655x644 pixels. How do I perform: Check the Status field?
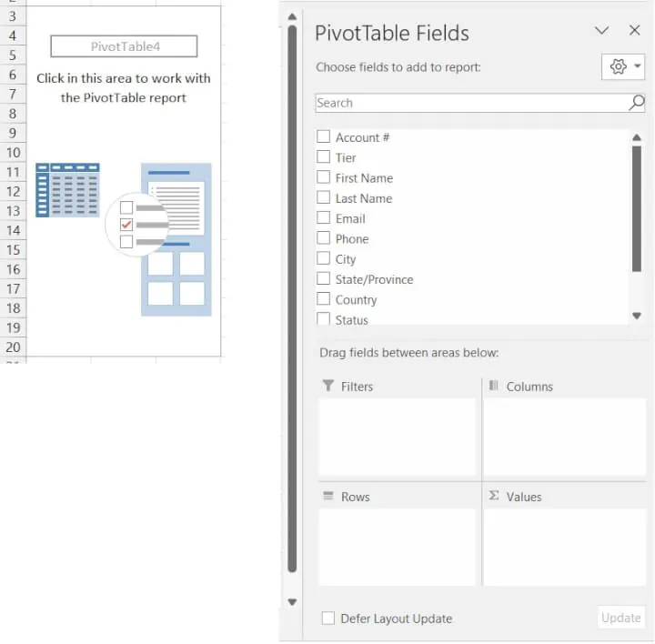(x=323, y=318)
